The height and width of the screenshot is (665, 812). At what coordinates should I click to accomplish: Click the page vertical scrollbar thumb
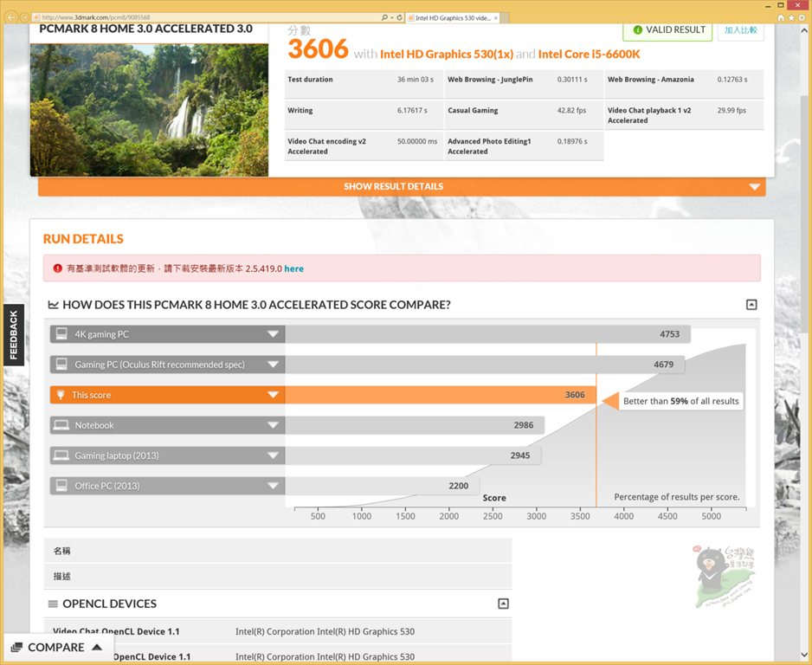point(803,213)
